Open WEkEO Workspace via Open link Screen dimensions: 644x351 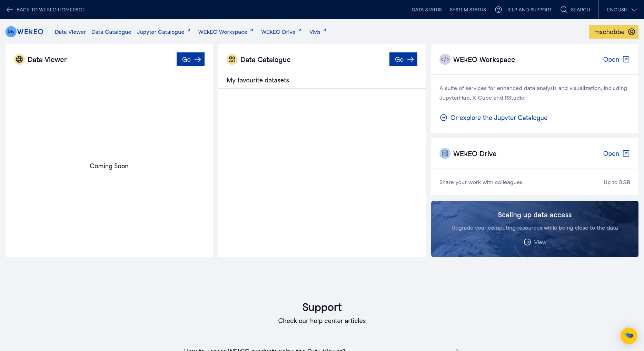tap(616, 59)
